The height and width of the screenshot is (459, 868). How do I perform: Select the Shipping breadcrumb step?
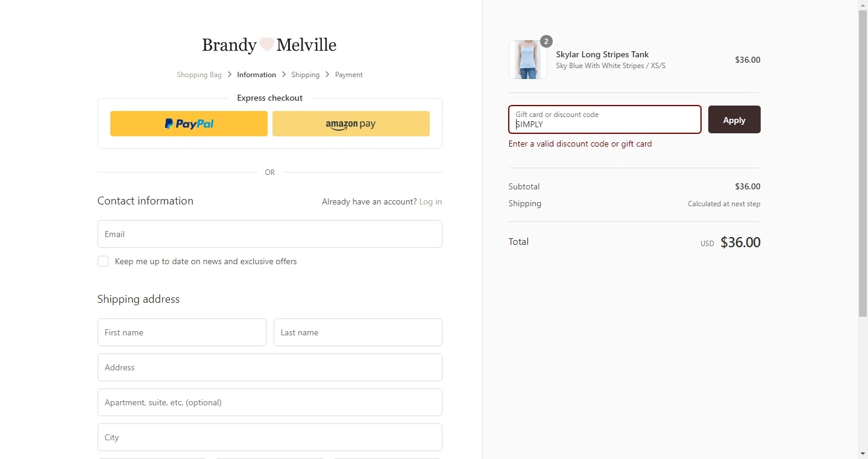coord(305,75)
